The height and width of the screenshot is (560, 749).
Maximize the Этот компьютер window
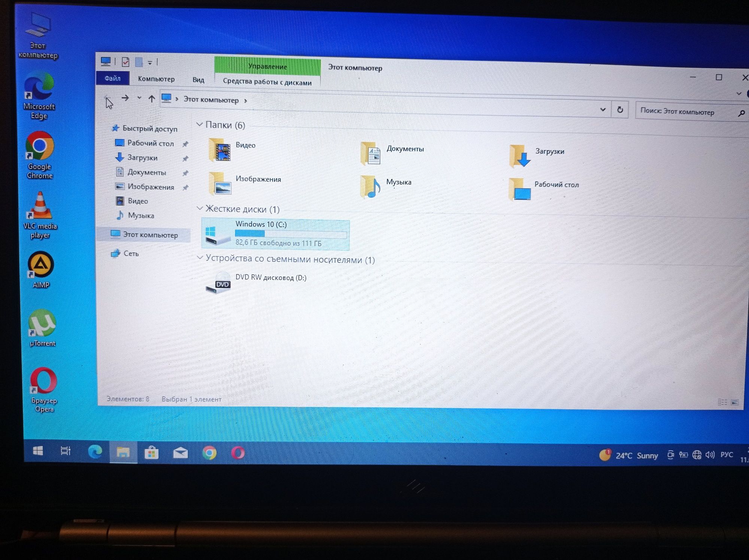click(719, 77)
